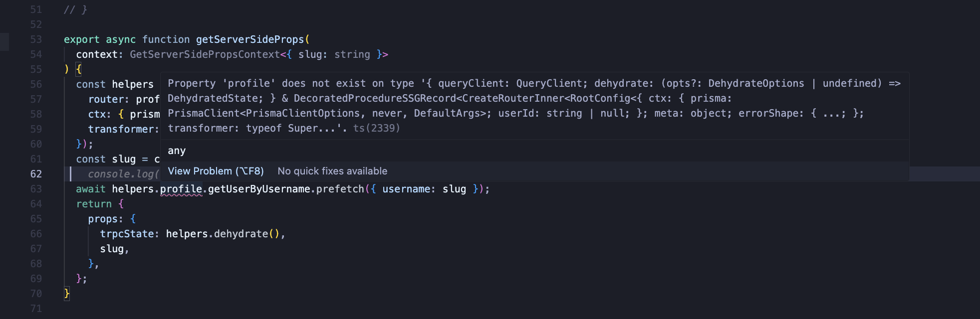Click the console.log text on line 62

pyautogui.click(x=120, y=174)
